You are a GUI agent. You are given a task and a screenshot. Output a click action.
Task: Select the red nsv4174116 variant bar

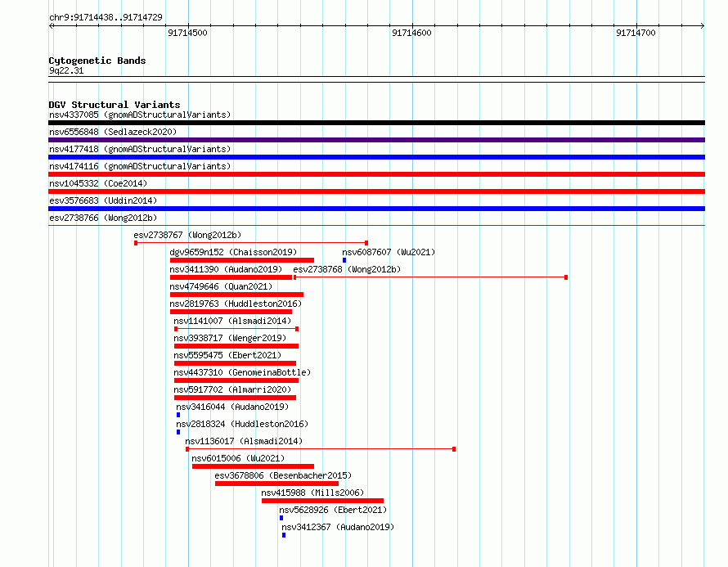[x=376, y=174]
